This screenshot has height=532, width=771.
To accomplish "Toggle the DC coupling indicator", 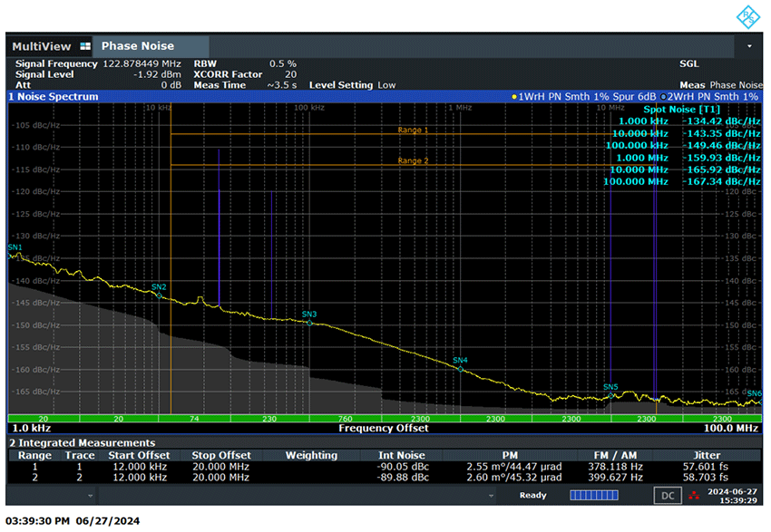I will [667, 496].
